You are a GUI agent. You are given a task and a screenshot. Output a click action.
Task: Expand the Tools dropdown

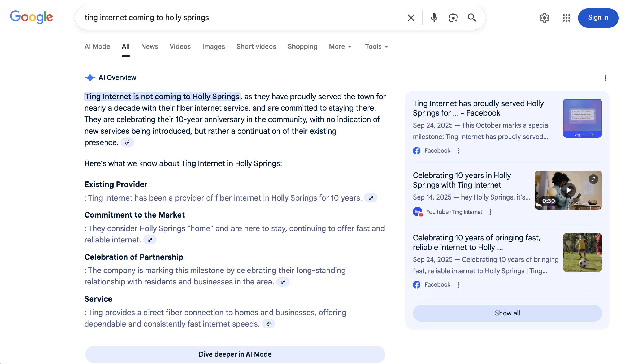(x=376, y=47)
